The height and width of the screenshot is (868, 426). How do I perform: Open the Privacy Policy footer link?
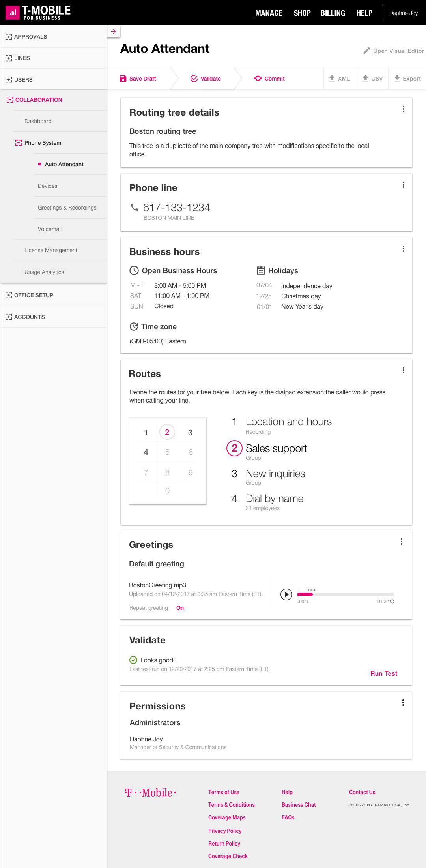[x=225, y=831]
